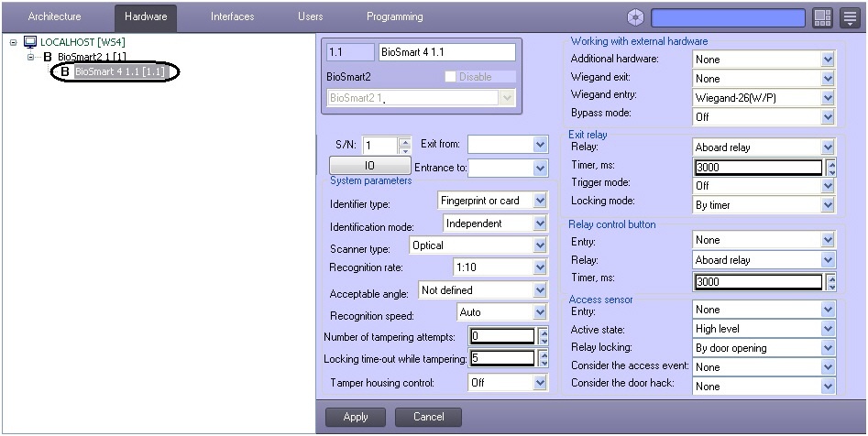Open the Exit from dropdown

[508, 145]
